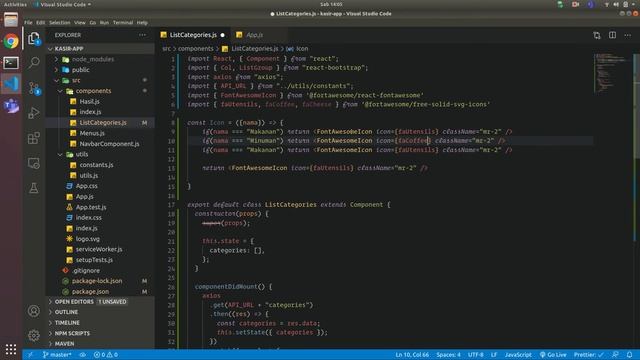Open package.json in explorer
The image size is (640, 360).
click(x=90, y=291)
